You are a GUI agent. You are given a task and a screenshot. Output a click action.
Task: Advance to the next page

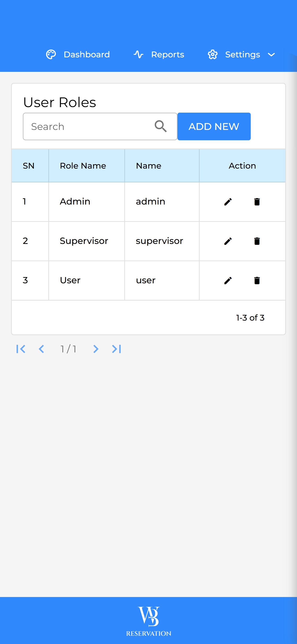click(96, 349)
